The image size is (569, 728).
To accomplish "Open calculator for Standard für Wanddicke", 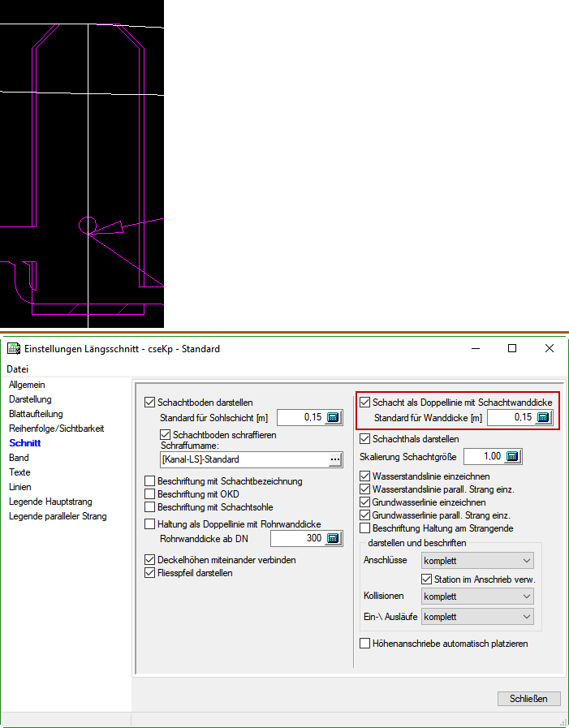I will pyautogui.click(x=543, y=418).
